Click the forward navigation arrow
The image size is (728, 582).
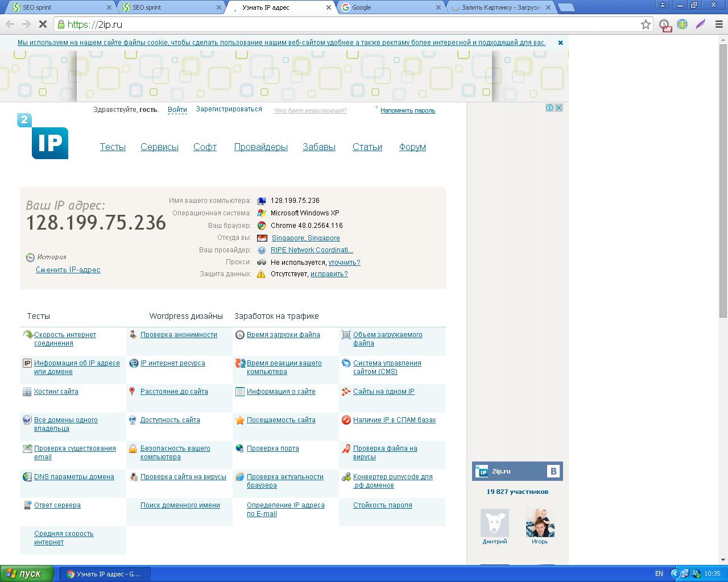click(26, 24)
